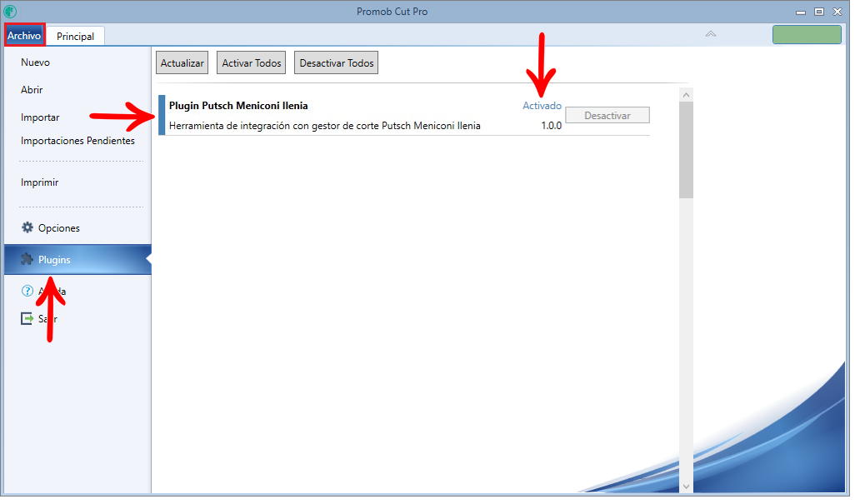Click the Herramienta de integración description text
Image resolution: width=855 pixels, height=504 pixels.
coord(324,125)
